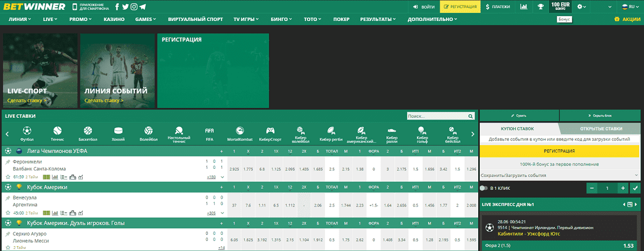
Task: Confirm the bet amount with the checkmark button
Action: tap(635, 188)
